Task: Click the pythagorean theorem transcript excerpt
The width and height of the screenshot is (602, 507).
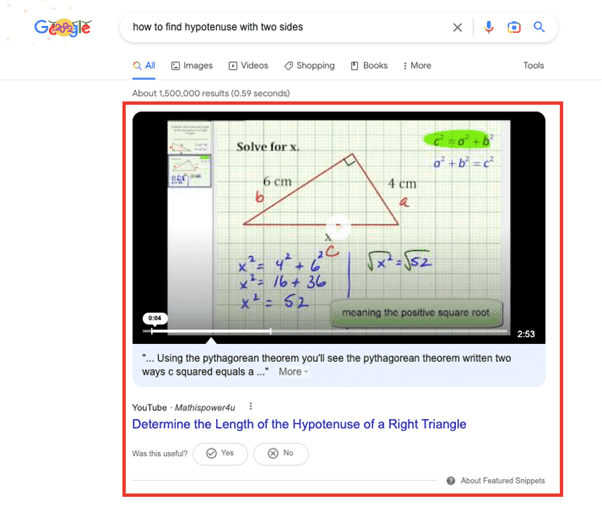Action: (x=326, y=365)
